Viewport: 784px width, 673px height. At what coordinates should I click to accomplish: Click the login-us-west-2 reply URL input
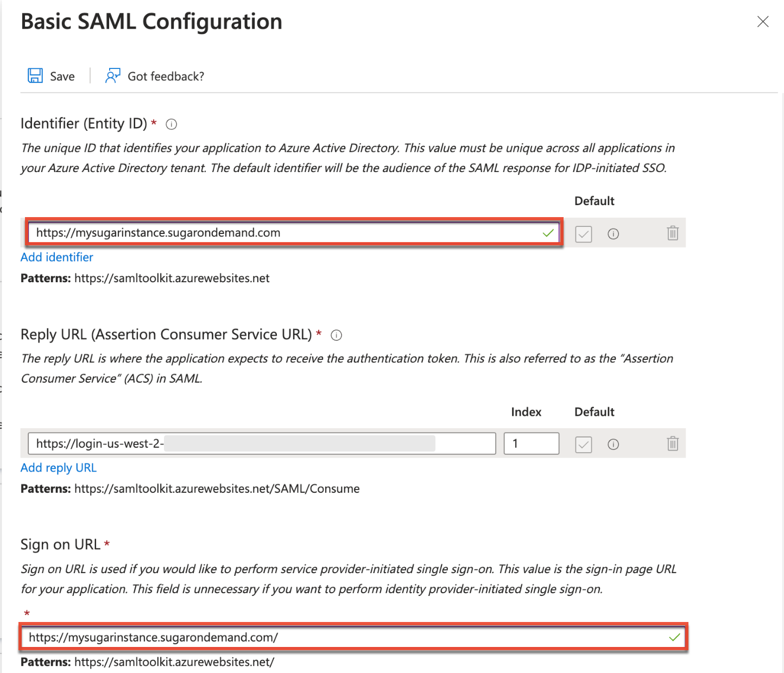pyautogui.click(x=244, y=443)
